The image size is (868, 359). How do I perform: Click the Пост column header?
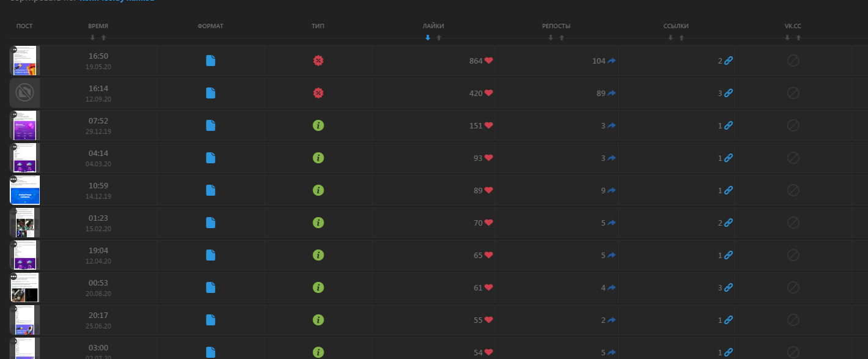[24, 26]
